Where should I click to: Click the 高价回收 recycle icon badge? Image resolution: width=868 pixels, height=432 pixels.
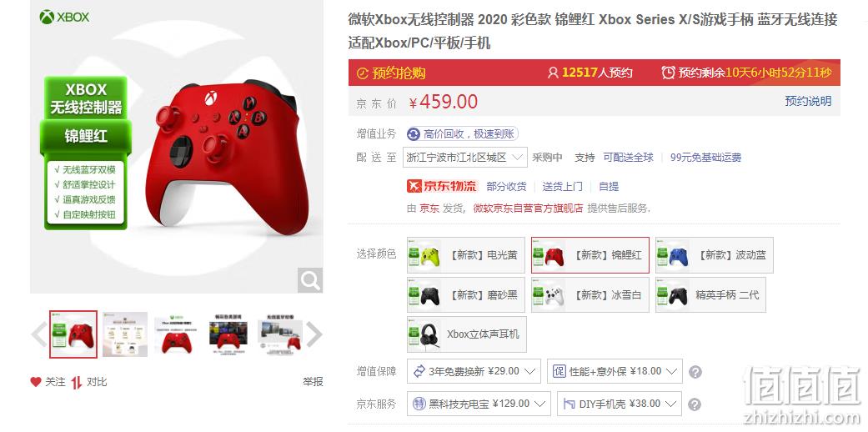tap(414, 134)
